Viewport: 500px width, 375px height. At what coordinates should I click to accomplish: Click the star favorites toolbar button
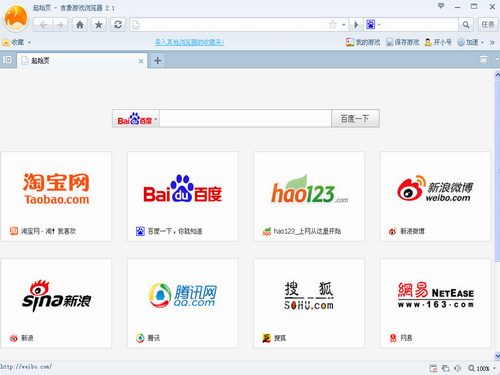(99, 25)
